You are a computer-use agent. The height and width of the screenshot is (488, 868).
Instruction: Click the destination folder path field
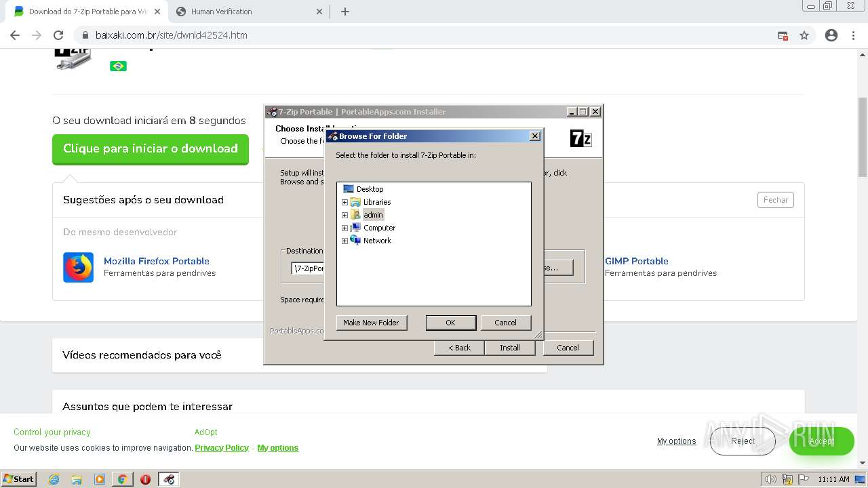click(x=309, y=268)
